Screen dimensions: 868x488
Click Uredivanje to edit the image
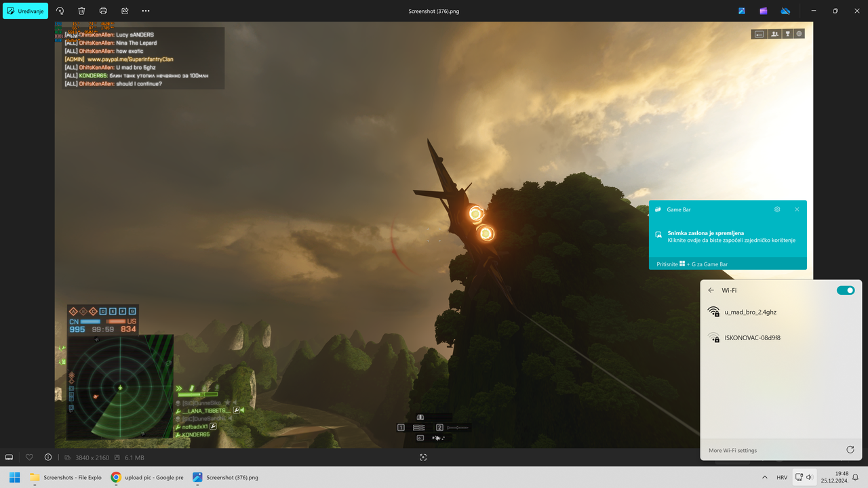(25, 11)
